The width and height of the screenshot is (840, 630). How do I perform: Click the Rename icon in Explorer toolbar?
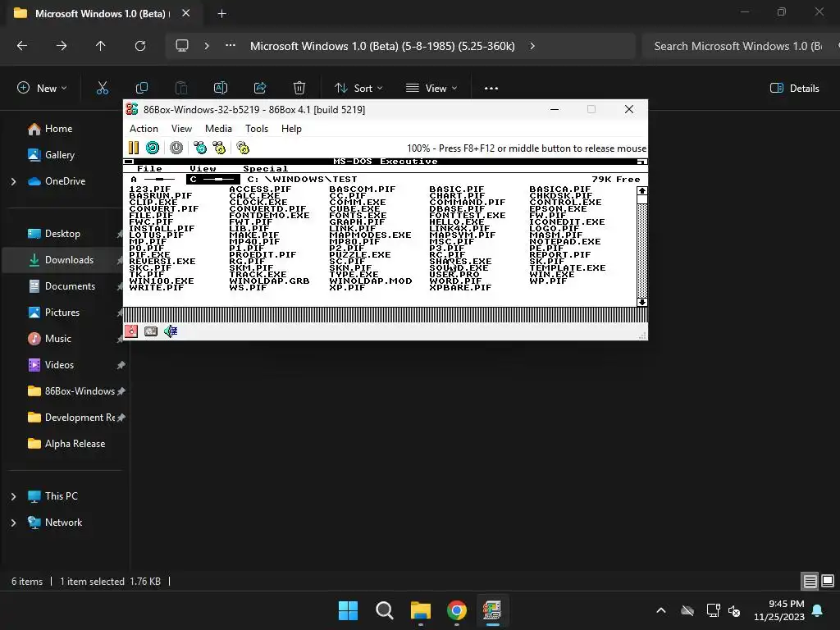pos(221,88)
